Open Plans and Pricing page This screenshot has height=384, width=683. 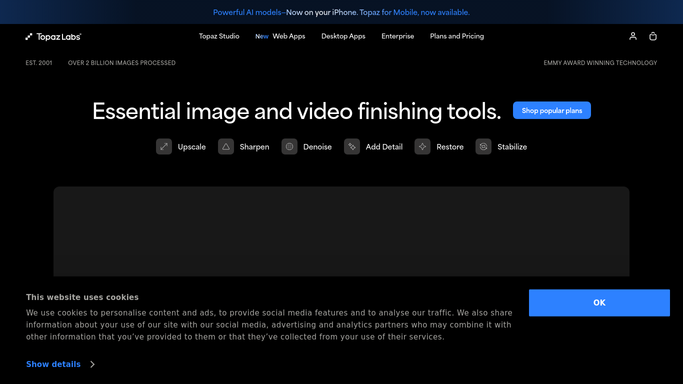point(457,36)
